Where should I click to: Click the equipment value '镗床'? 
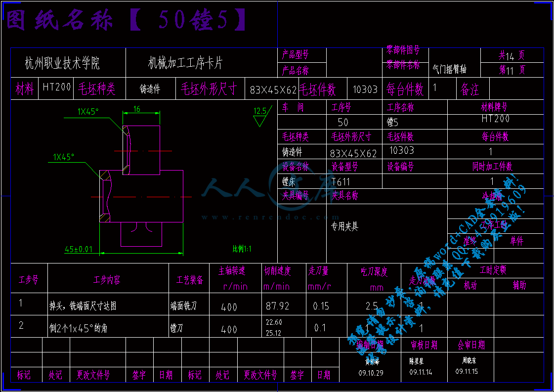pyautogui.click(x=289, y=182)
